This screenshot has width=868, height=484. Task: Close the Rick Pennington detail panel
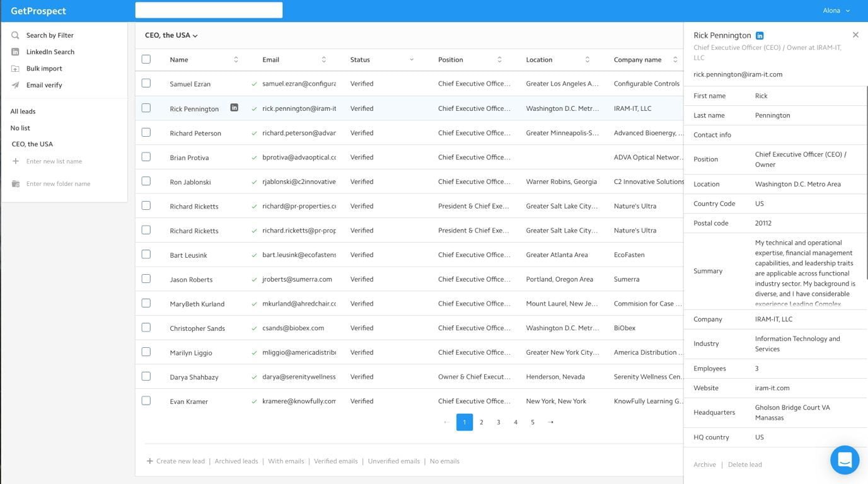point(855,35)
